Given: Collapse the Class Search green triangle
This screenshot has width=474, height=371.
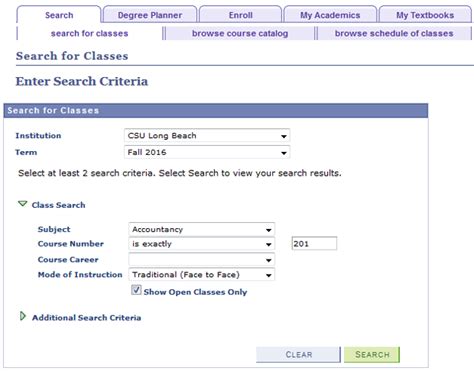Looking at the screenshot, I should (22, 204).
